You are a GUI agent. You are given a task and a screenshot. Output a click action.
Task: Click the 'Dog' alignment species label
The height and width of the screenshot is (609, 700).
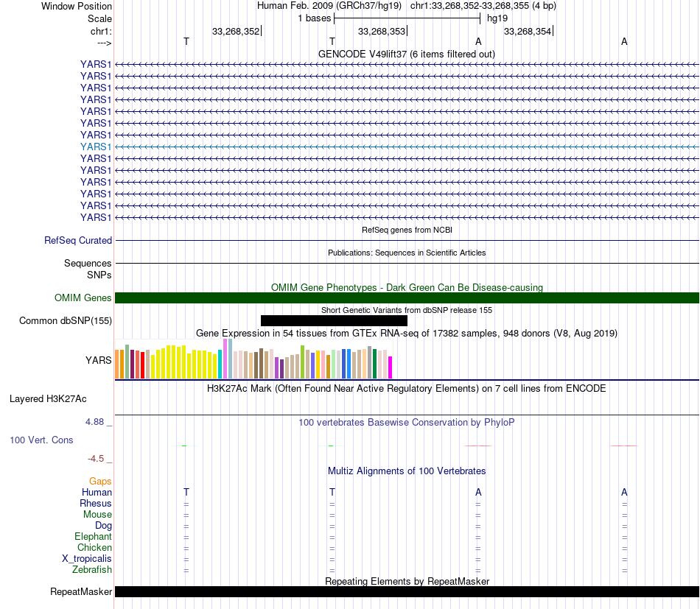103,526
